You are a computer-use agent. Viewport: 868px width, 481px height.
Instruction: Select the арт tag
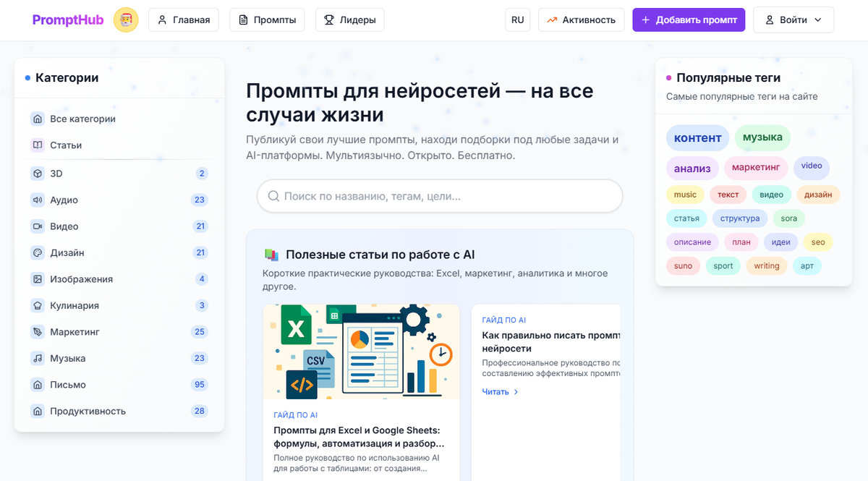tap(807, 266)
